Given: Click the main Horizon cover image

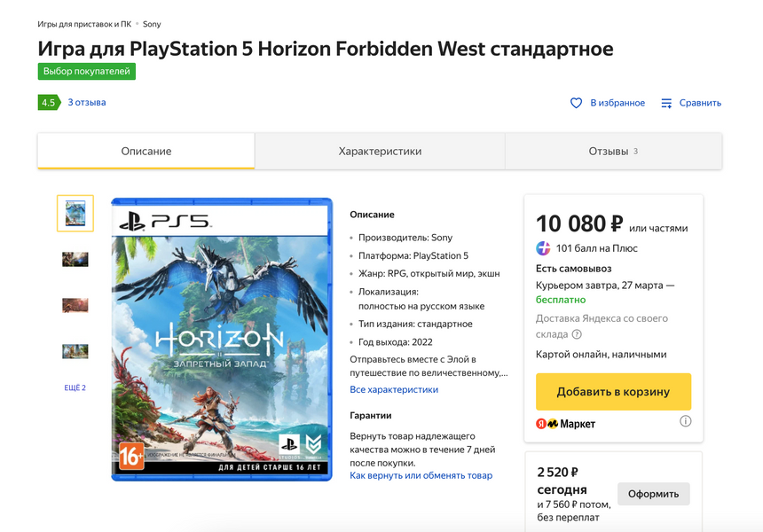Looking at the screenshot, I should pos(222,340).
